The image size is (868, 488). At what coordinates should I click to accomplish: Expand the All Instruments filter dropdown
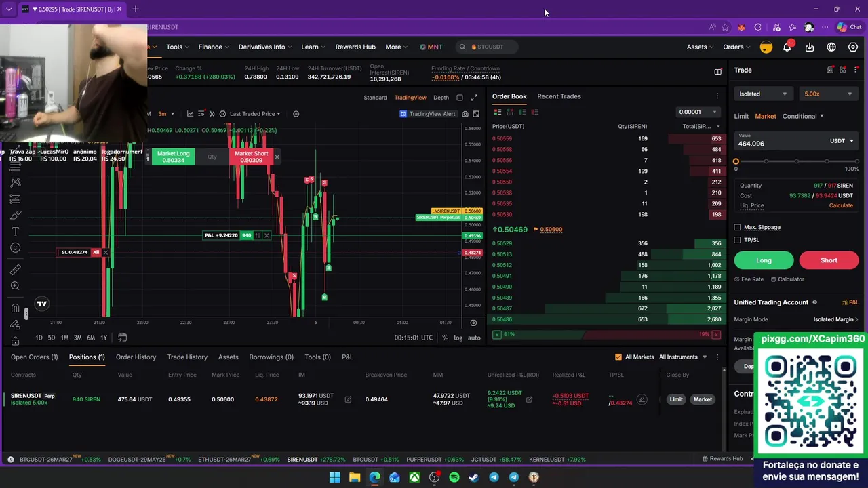[x=683, y=357]
